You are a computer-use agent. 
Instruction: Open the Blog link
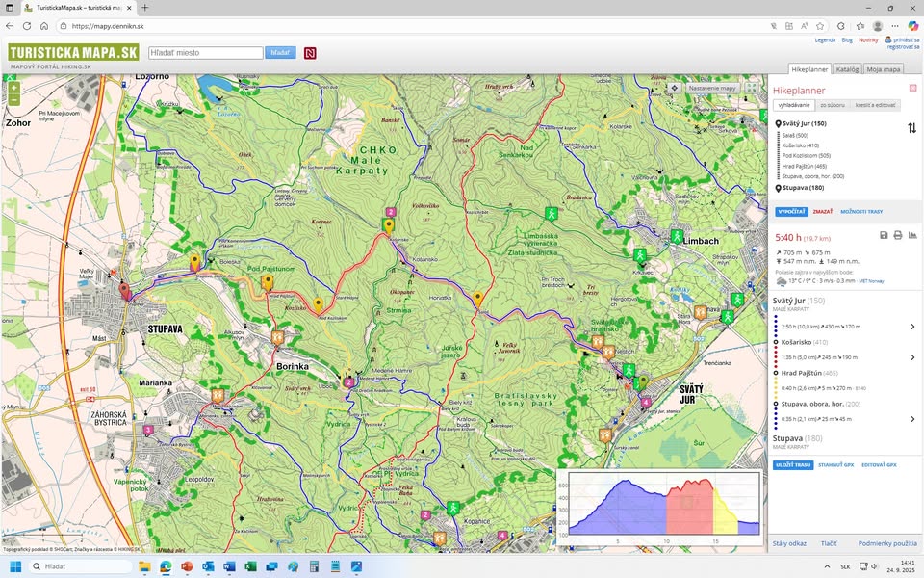[847, 40]
